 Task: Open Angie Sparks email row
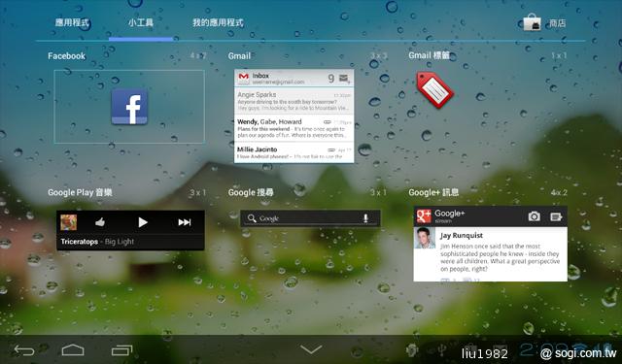(294, 101)
